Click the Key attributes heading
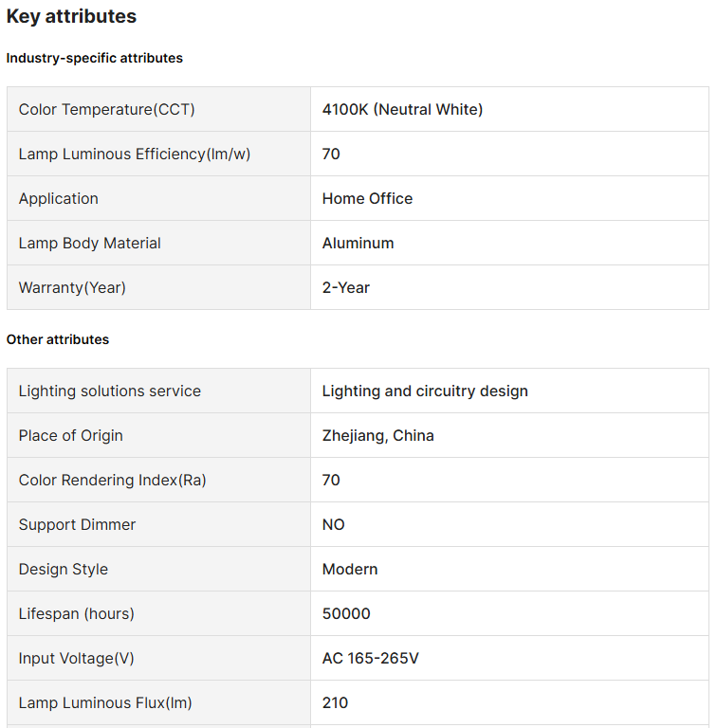This screenshot has height=728, width=717. [71, 16]
